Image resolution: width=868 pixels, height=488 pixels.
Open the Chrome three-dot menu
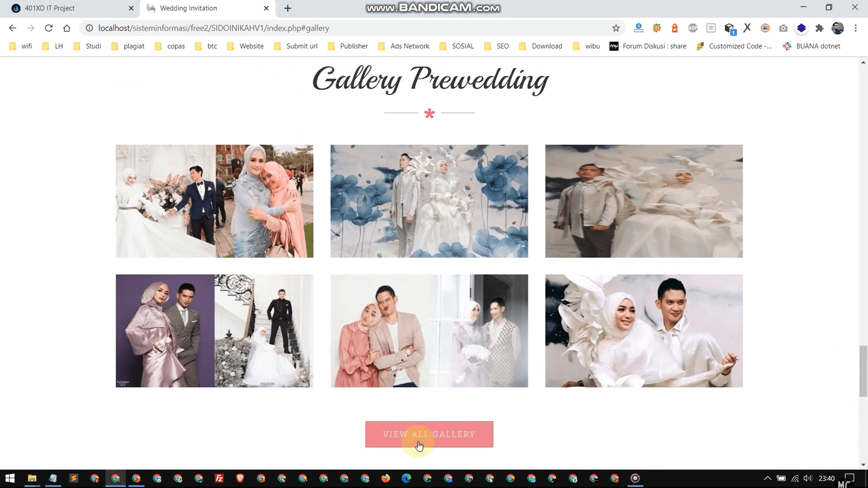click(855, 28)
